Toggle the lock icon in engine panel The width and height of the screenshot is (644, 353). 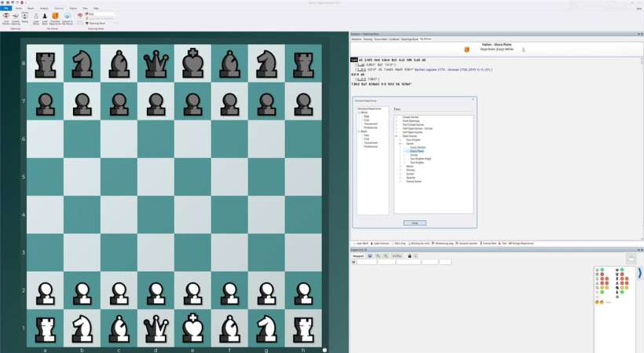point(408,256)
